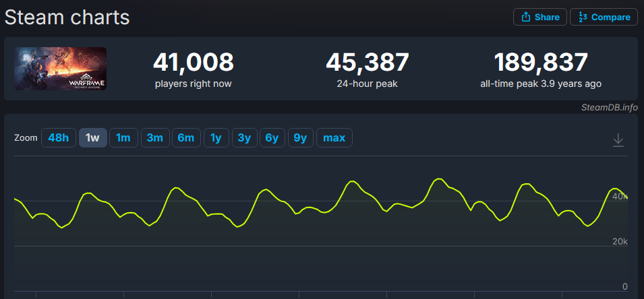Image resolution: width=644 pixels, height=299 pixels.
Task: Select the 1w zoom range
Action: coord(93,138)
